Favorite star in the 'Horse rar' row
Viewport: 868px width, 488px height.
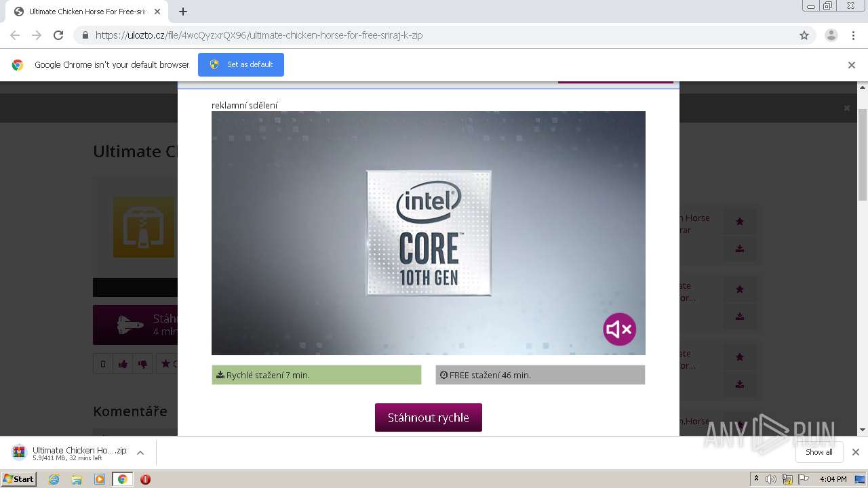click(740, 221)
